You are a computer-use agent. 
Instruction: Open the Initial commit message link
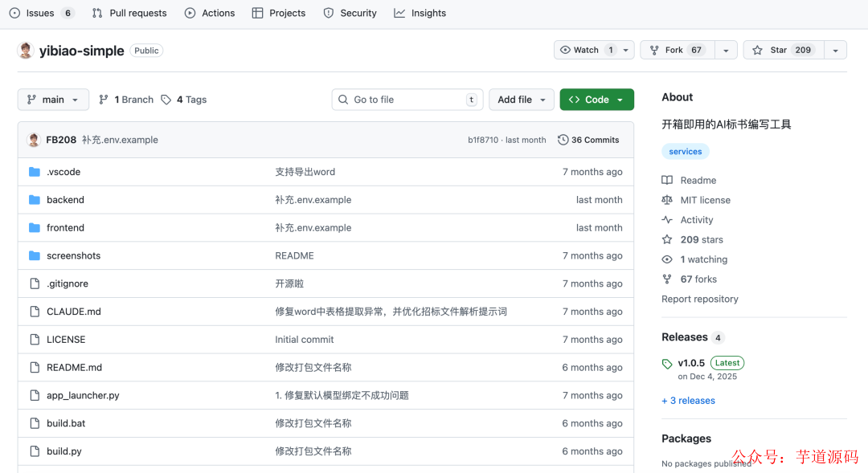tap(305, 340)
